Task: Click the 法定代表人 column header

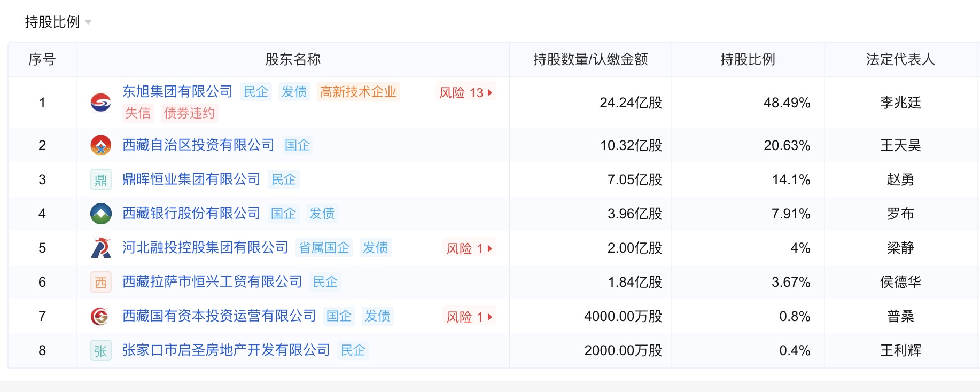Action: (900, 59)
